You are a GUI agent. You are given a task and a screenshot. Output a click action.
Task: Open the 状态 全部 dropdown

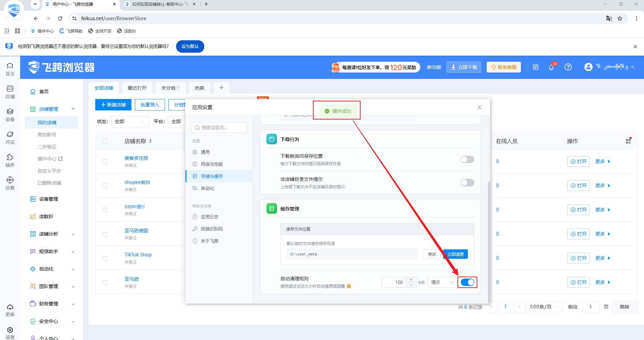pyautogui.click(x=130, y=122)
